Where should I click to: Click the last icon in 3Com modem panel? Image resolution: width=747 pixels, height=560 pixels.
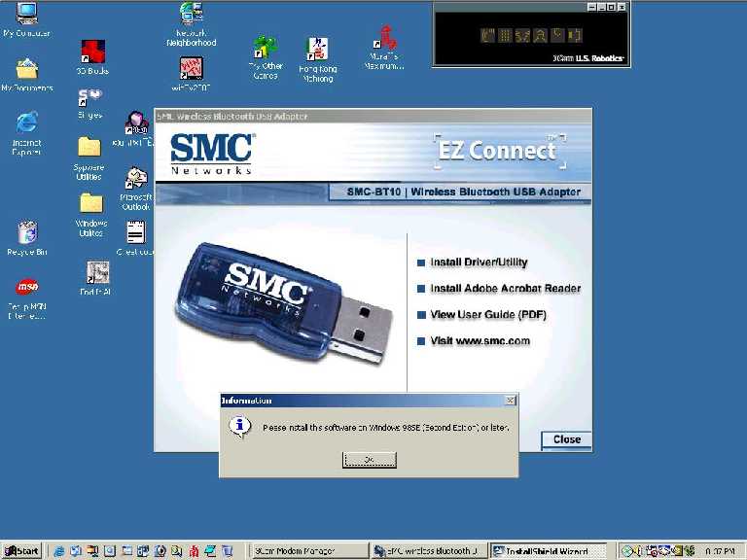[x=575, y=35]
